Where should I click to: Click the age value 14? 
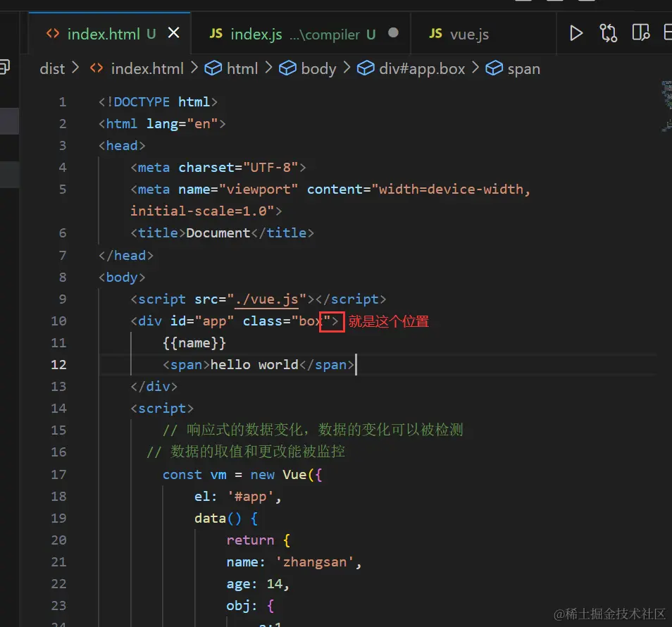click(274, 584)
